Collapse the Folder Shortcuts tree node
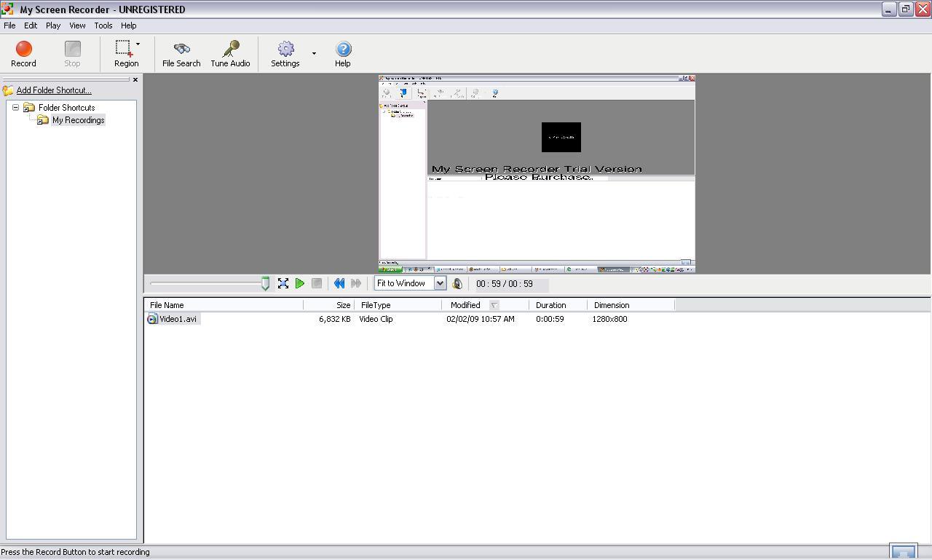The image size is (932, 560). (15, 107)
